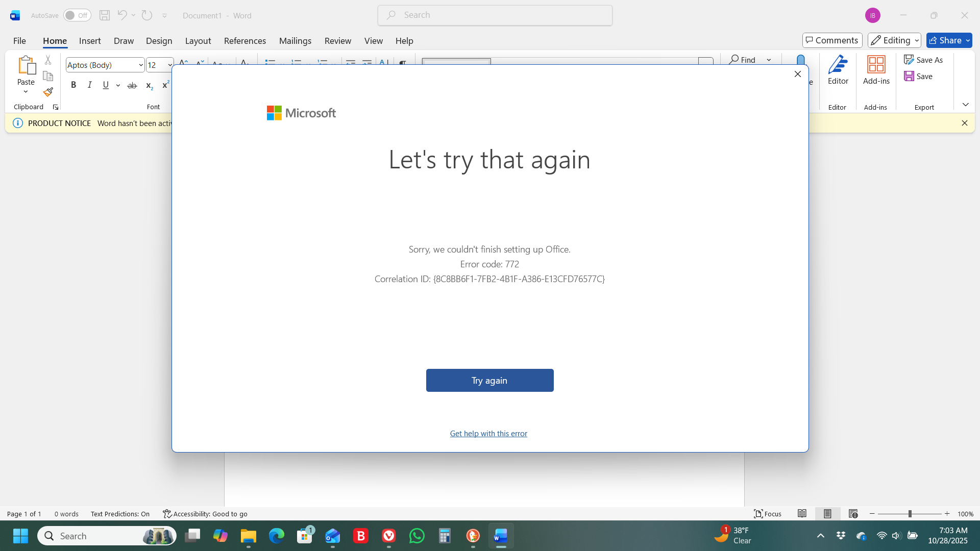Click the Copy icon in Clipboard
Viewport: 980px width, 551px height.
click(x=48, y=76)
